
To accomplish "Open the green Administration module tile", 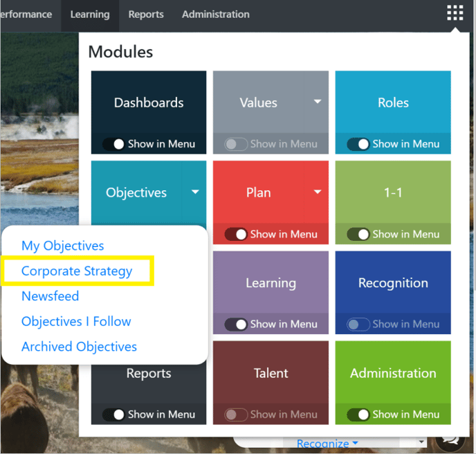I will (393, 373).
